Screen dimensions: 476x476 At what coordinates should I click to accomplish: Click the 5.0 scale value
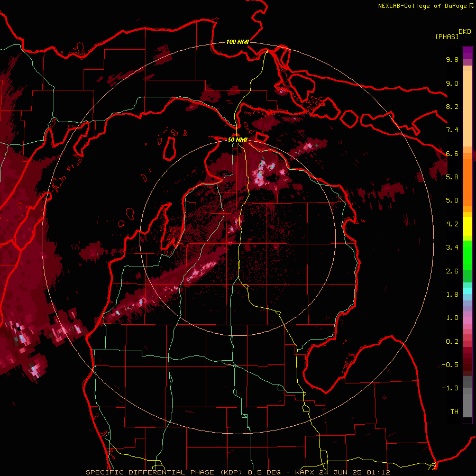(x=452, y=200)
